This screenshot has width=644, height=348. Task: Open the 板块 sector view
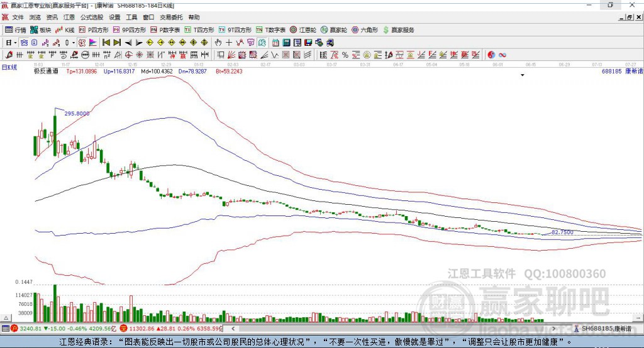pyautogui.click(x=40, y=30)
